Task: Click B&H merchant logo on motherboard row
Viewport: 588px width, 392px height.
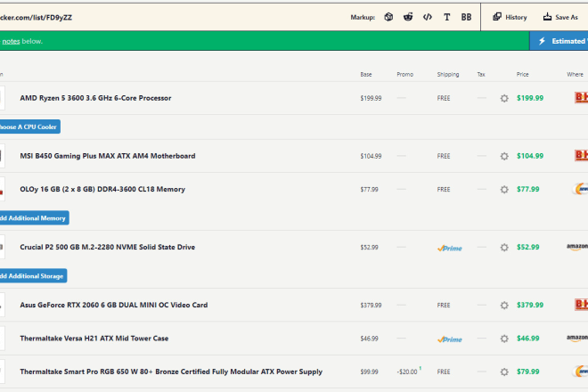Action: coord(581,155)
